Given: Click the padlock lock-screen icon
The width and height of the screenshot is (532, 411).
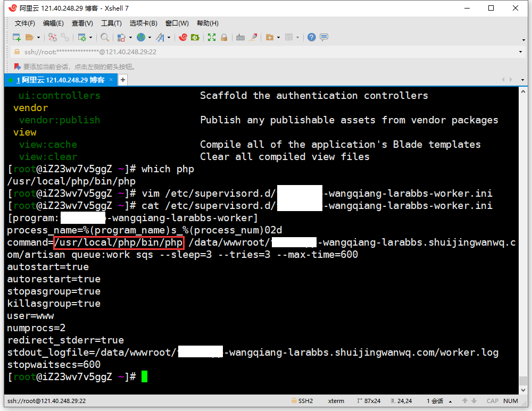Looking at the screenshot, I should pyautogui.click(x=224, y=37).
